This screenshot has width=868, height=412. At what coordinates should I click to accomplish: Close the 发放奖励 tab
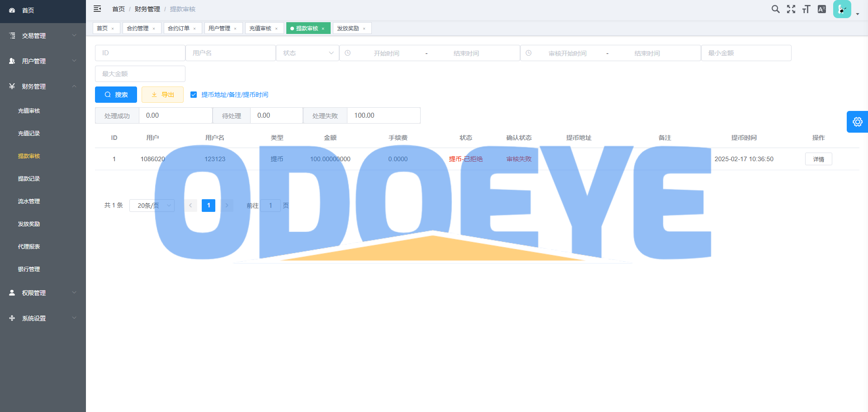[x=364, y=29]
